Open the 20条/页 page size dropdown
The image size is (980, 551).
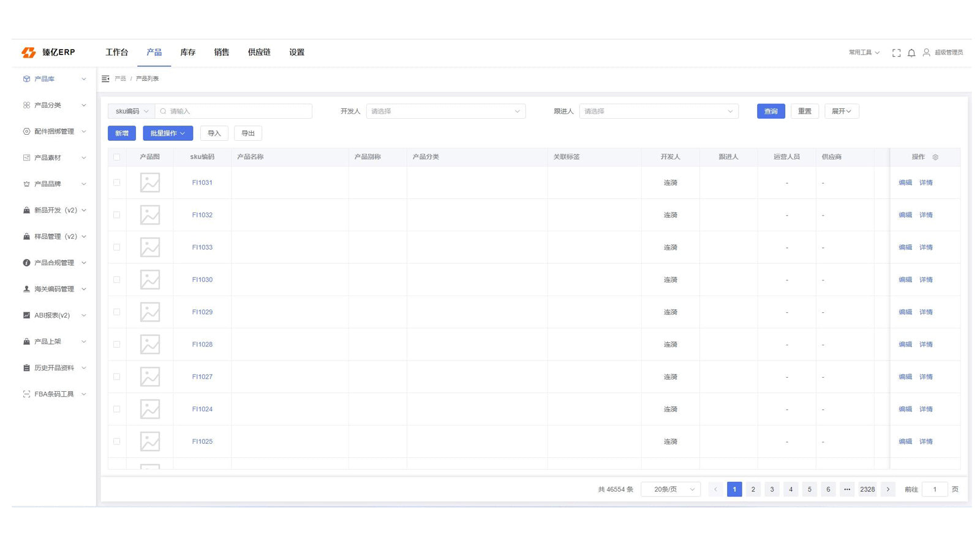(671, 489)
